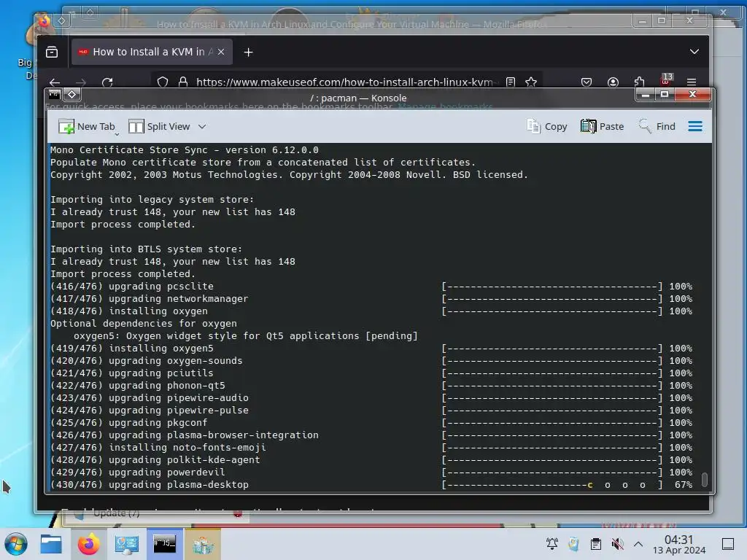The image size is (747, 560).
Task: Click 'Importing into BTLS system store:' text
Action: (x=146, y=249)
